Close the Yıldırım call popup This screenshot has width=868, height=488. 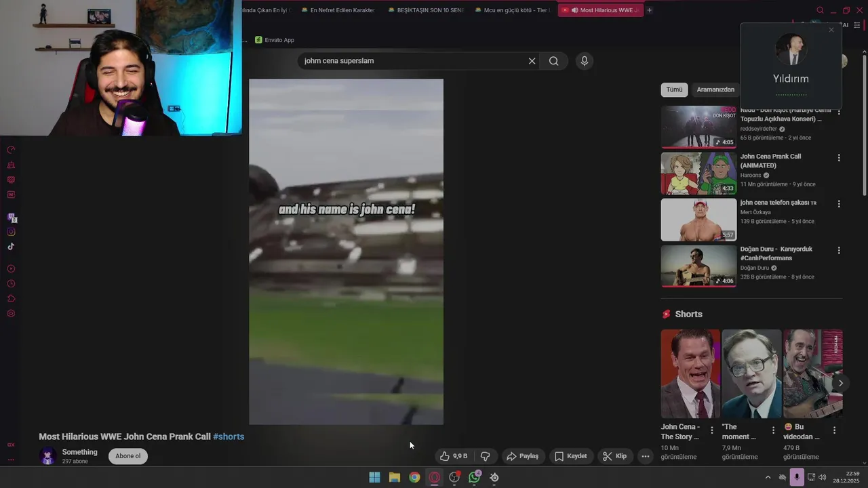coord(831,30)
